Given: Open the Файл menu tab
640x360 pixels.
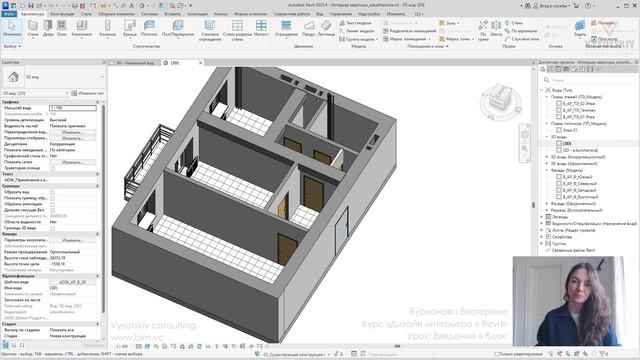Looking at the screenshot, I should click(x=9, y=14).
